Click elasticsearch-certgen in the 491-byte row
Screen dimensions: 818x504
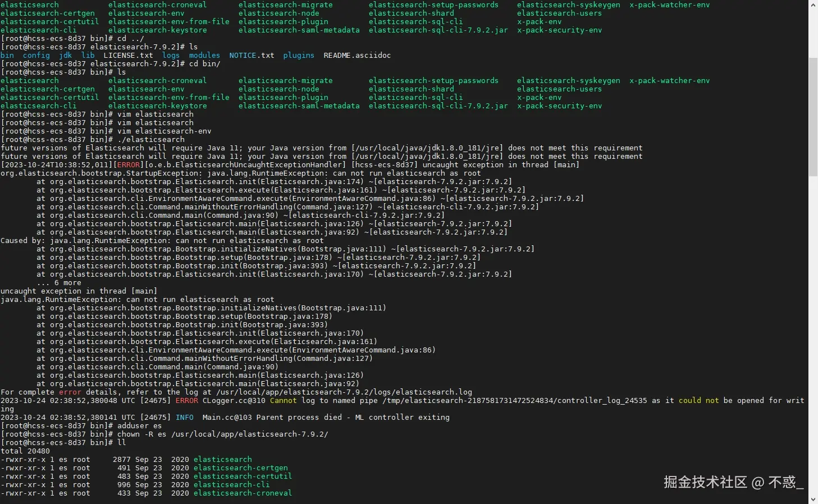point(240,468)
